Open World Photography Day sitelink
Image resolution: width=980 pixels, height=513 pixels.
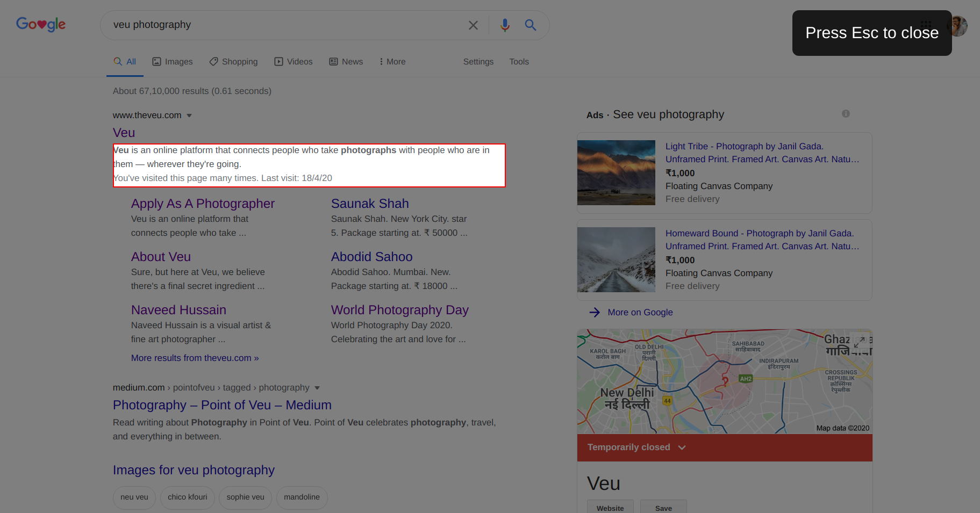click(x=400, y=310)
